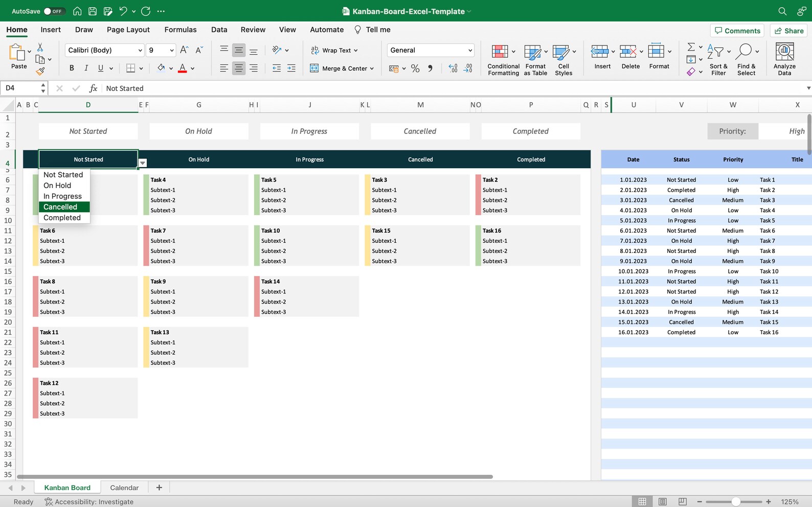Click Increase Font Size icon
Viewport: 812px width, 507px height.
185,50
